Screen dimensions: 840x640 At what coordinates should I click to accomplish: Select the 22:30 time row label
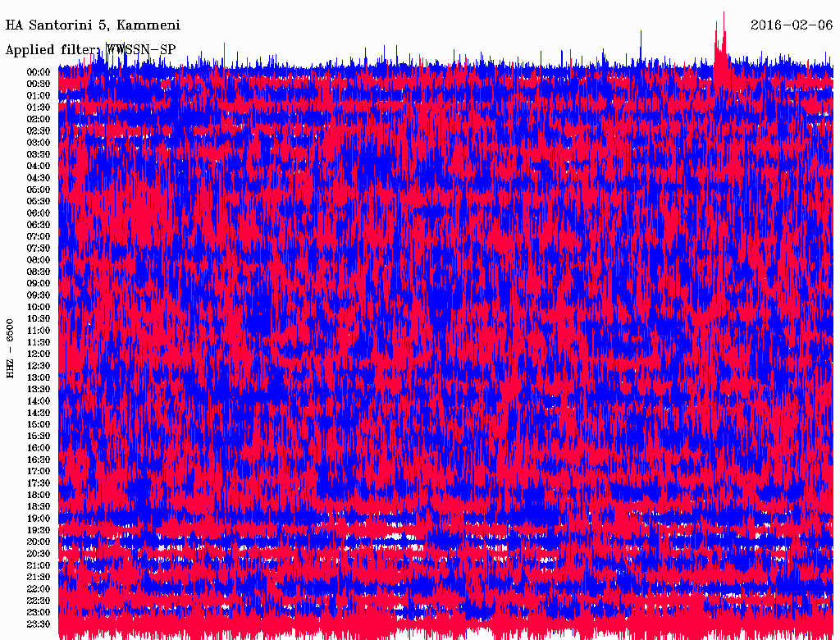pos(38,601)
